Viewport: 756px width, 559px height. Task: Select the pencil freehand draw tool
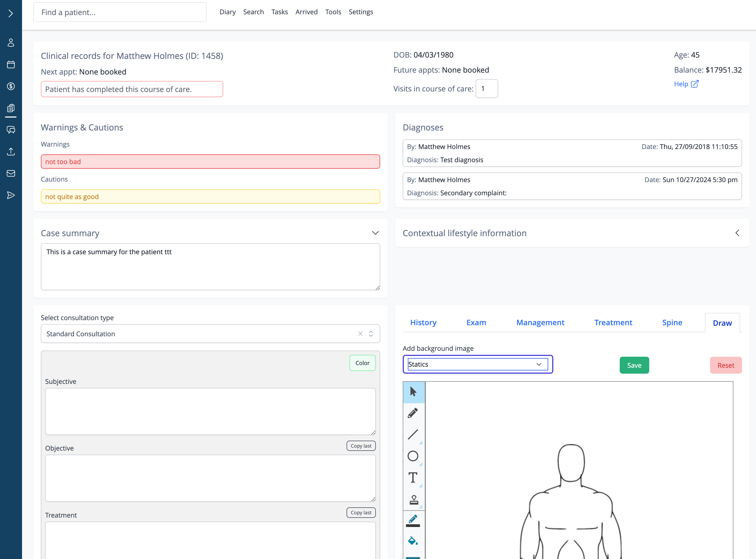(413, 413)
